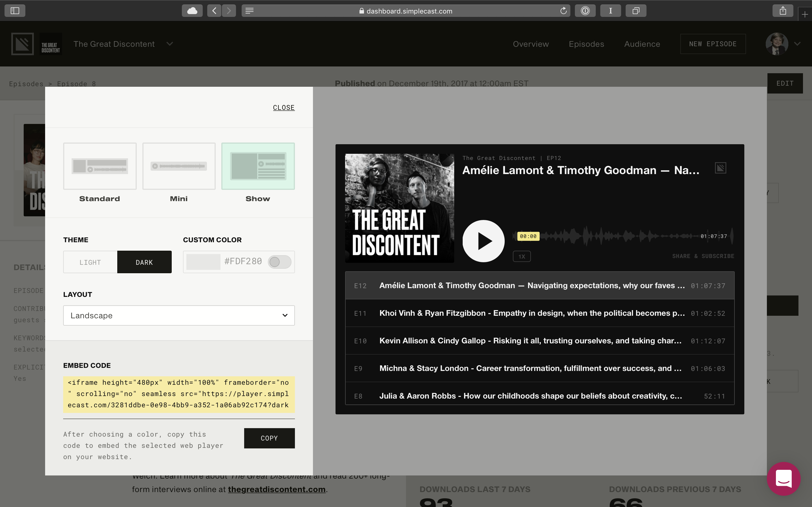
Task: Reload page with the refresh icon
Action: 563,11
